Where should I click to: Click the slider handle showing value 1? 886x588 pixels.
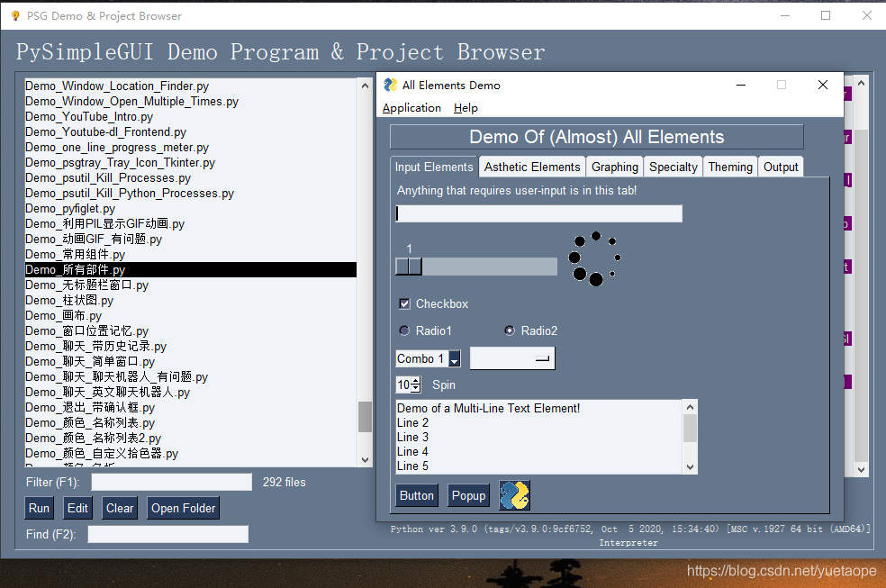tap(409, 267)
